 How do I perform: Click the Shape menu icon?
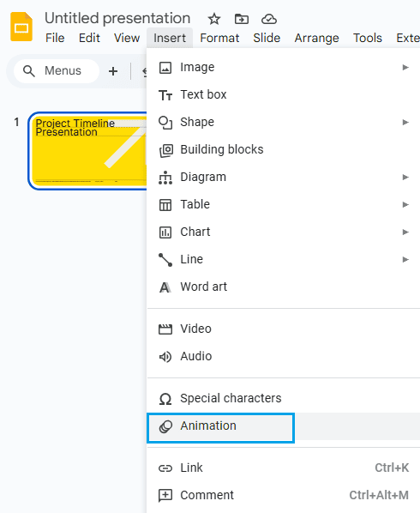click(x=165, y=123)
